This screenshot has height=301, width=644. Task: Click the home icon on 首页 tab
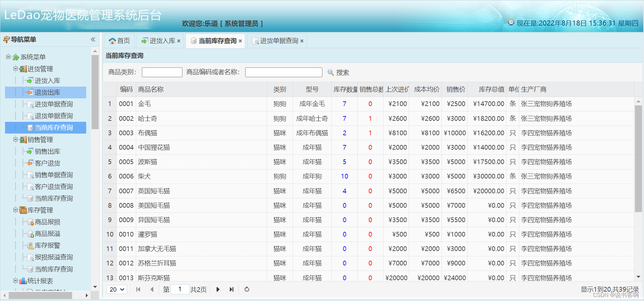coord(112,41)
